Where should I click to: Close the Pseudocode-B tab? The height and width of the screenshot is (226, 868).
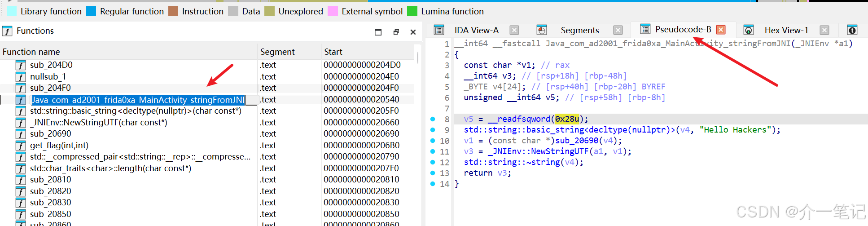tap(721, 30)
